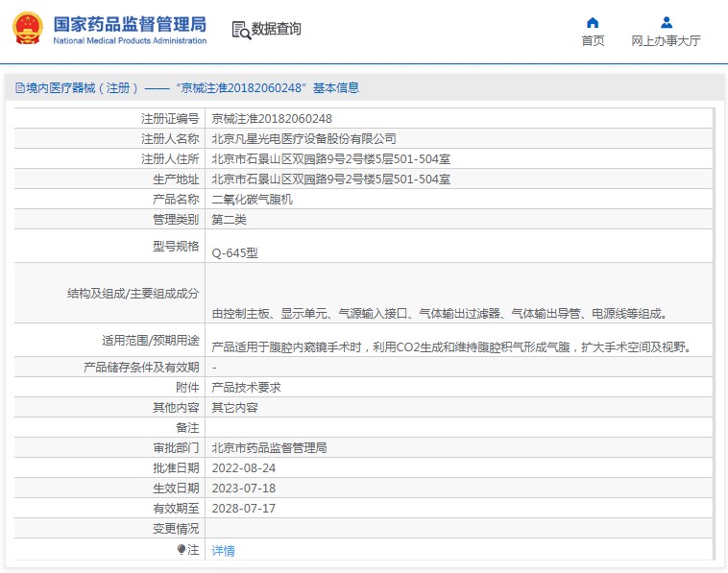728x573 pixels.
Task: Open the 数据查询 search icon
Action: point(241,30)
